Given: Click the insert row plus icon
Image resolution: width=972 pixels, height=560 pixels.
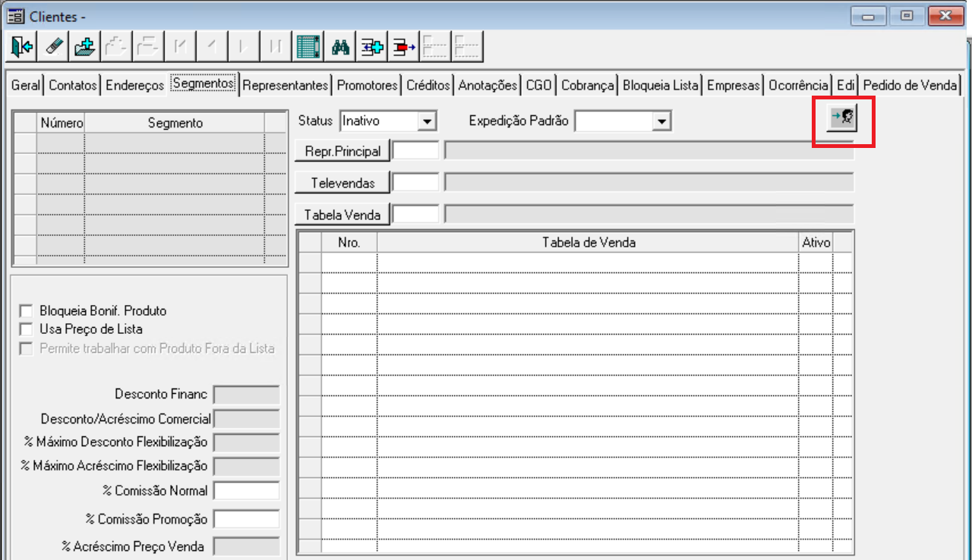Looking at the screenshot, I should click(372, 47).
